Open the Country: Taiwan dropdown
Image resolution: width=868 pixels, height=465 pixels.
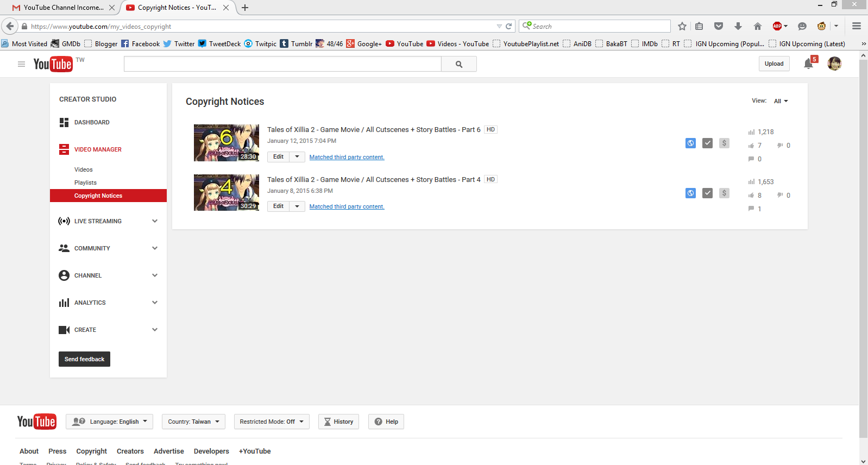193,422
